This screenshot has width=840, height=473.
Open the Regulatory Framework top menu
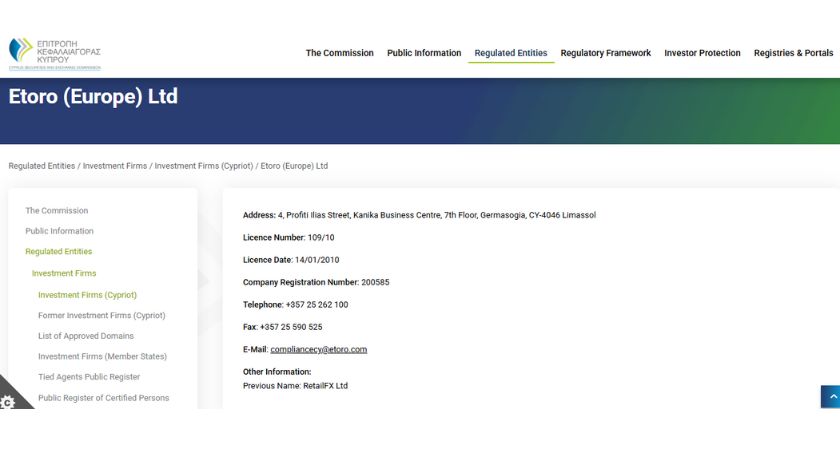click(x=605, y=53)
